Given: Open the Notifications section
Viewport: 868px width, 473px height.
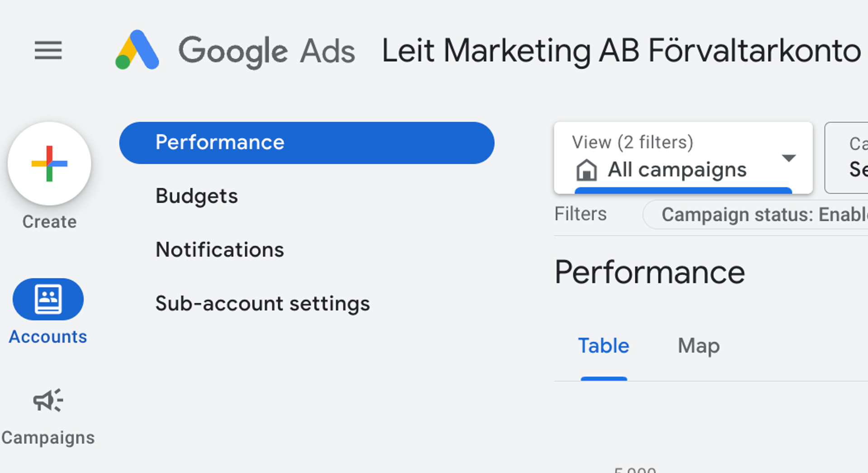Looking at the screenshot, I should click(219, 250).
